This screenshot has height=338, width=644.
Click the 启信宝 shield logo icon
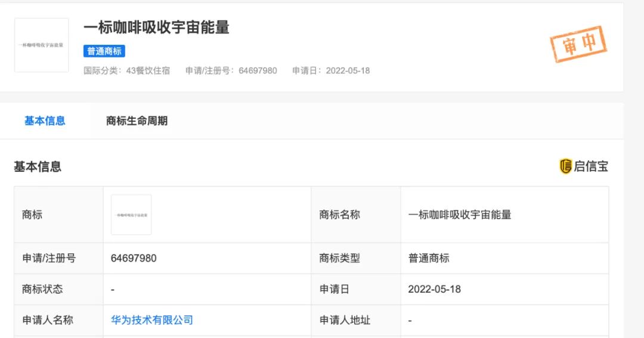(565, 167)
